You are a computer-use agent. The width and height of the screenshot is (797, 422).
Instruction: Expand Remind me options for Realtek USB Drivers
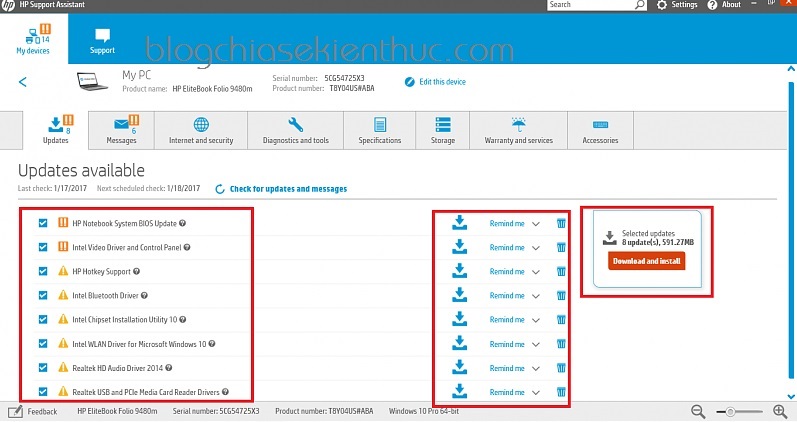pos(536,393)
